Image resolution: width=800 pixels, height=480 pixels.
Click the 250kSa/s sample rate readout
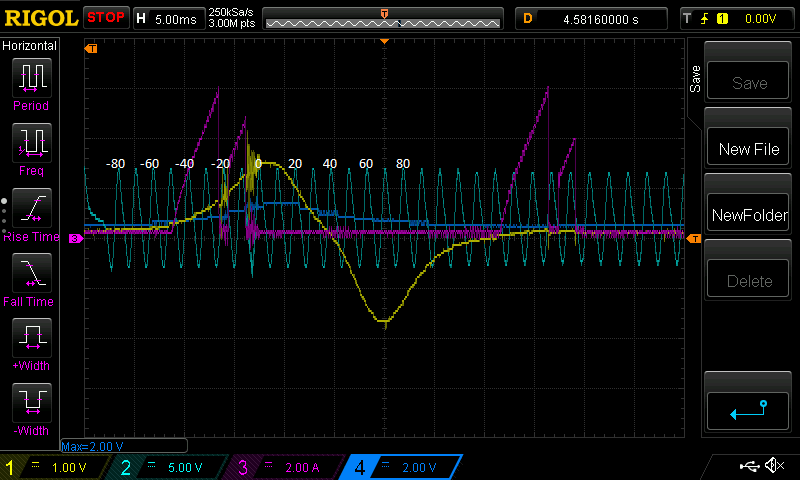pyautogui.click(x=231, y=12)
